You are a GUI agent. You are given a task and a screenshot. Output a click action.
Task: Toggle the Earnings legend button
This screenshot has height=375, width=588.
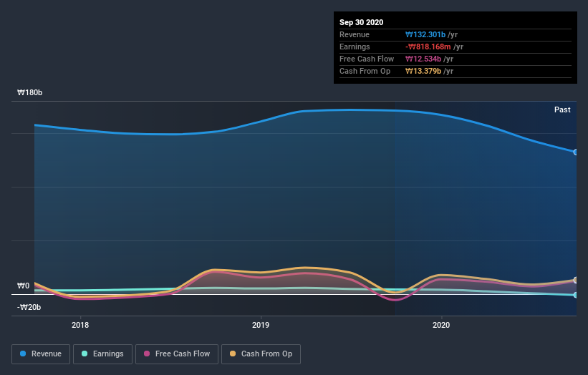click(x=102, y=354)
